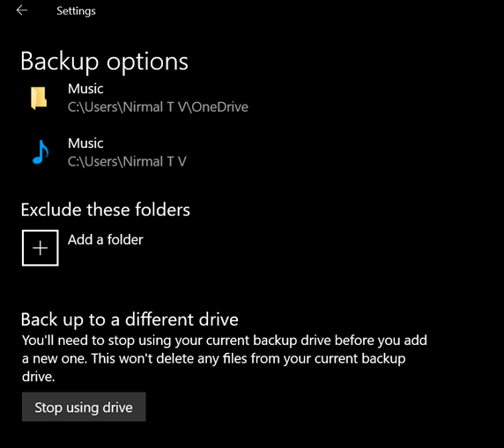
Task: Click the Exclude these folders heading
Action: tap(106, 209)
